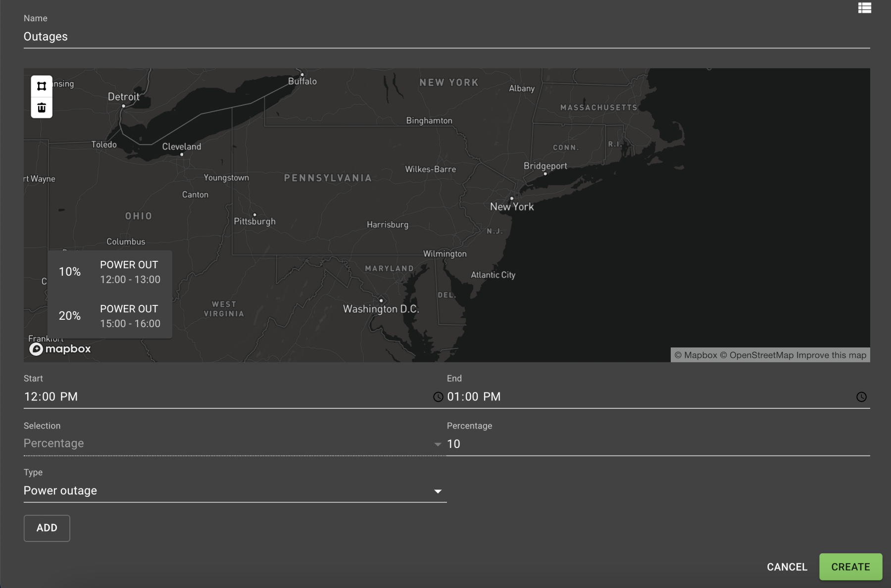Image resolution: width=891 pixels, height=588 pixels.
Task: Open the Percentage selection chevron arrow
Action: click(438, 444)
